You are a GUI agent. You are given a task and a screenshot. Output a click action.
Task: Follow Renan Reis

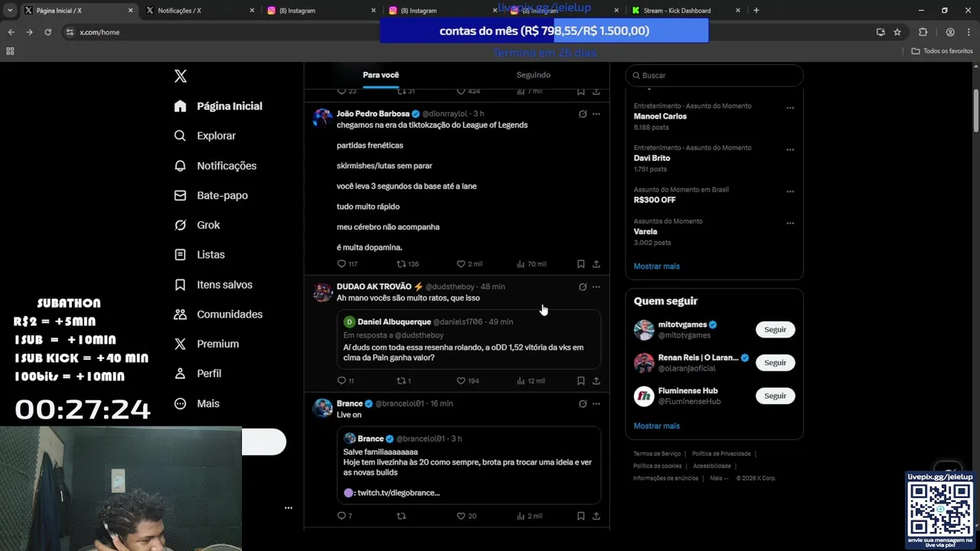[775, 363]
